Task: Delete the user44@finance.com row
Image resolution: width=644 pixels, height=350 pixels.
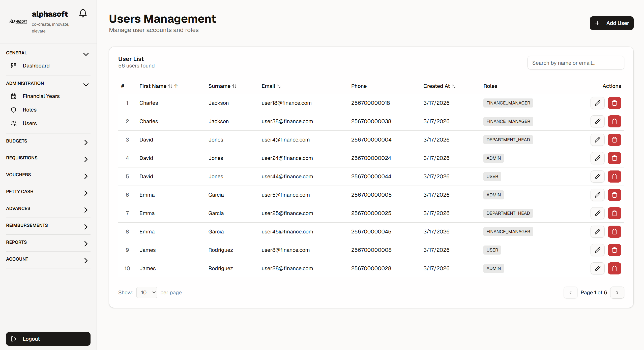Action: pos(614,177)
